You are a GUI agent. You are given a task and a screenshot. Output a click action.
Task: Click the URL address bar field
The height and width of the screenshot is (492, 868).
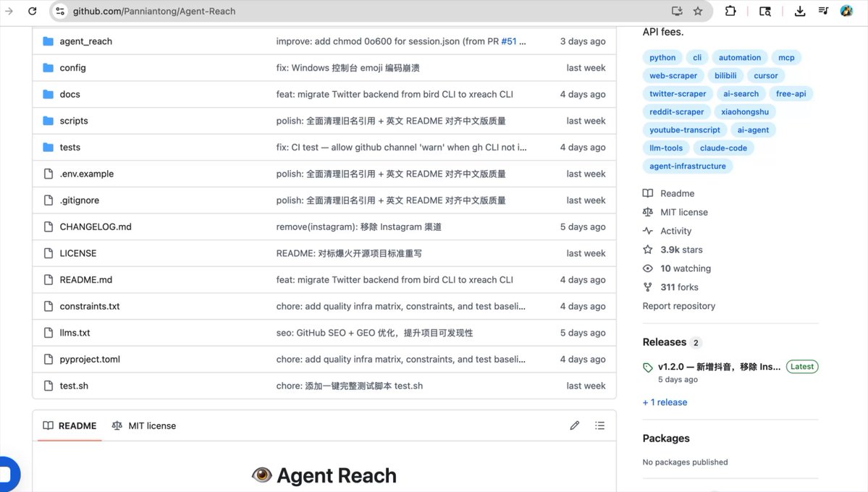point(362,11)
